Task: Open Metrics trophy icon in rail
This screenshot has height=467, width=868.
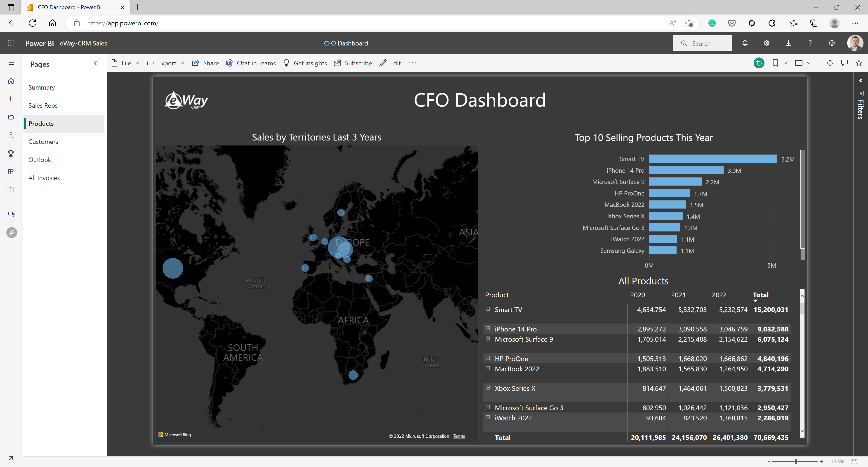Action: click(x=11, y=153)
